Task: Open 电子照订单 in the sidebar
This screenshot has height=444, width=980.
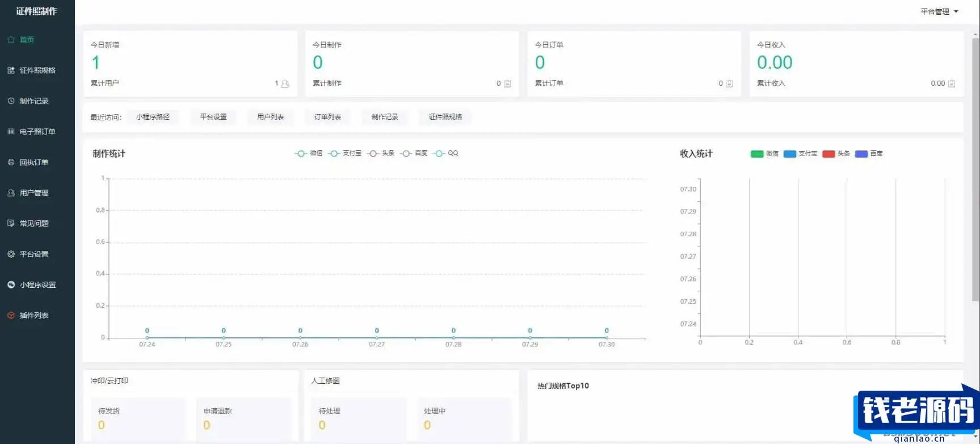Action: coord(37,132)
